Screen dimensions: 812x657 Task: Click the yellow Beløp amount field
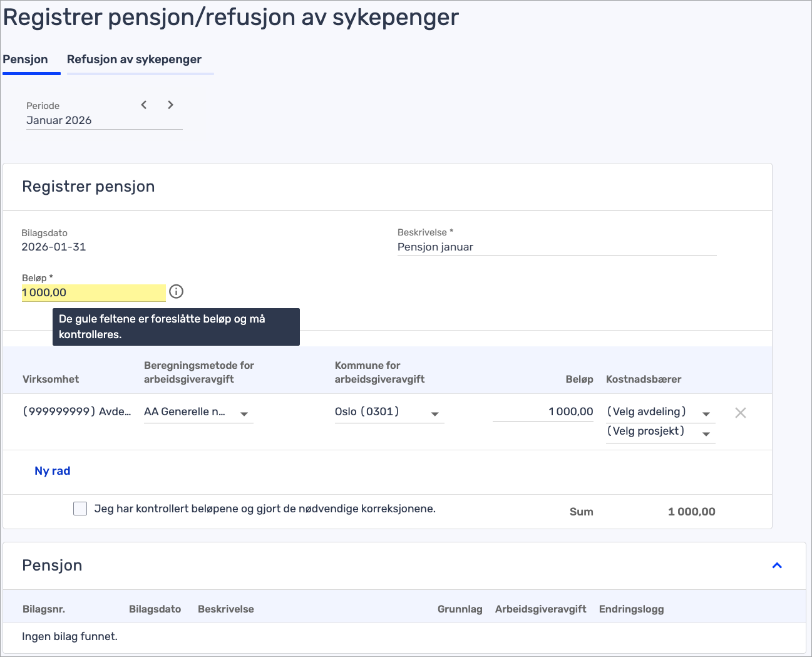pos(93,292)
